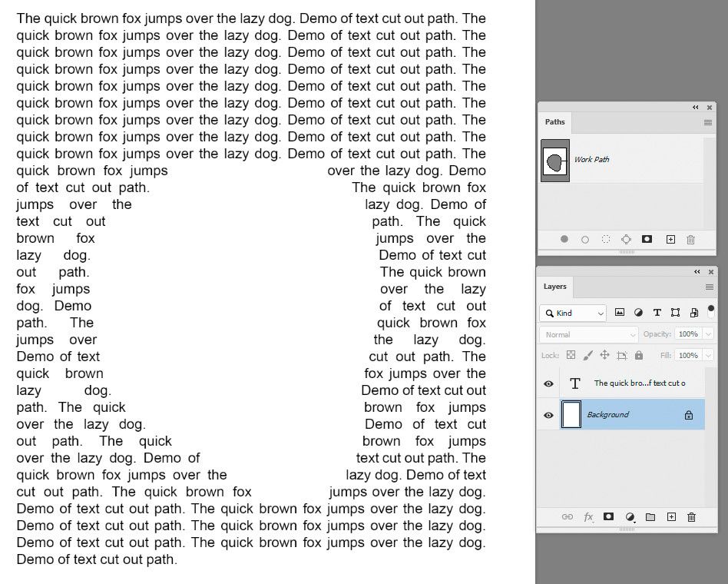This screenshot has height=584, width=728.
Task: Open the Kind filter dropdown
Action: pos(573,314)
